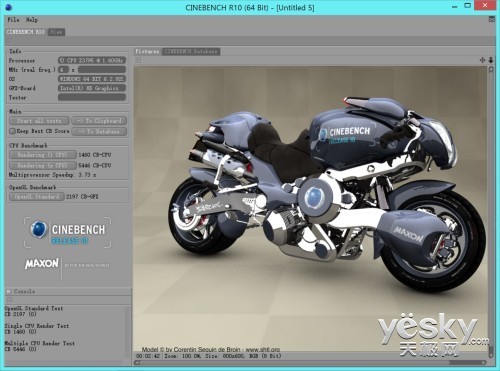The width and height of the screenshot is (500, 371).
Task: Click the layout icon right of menu bar
Action: coord(492,20)
